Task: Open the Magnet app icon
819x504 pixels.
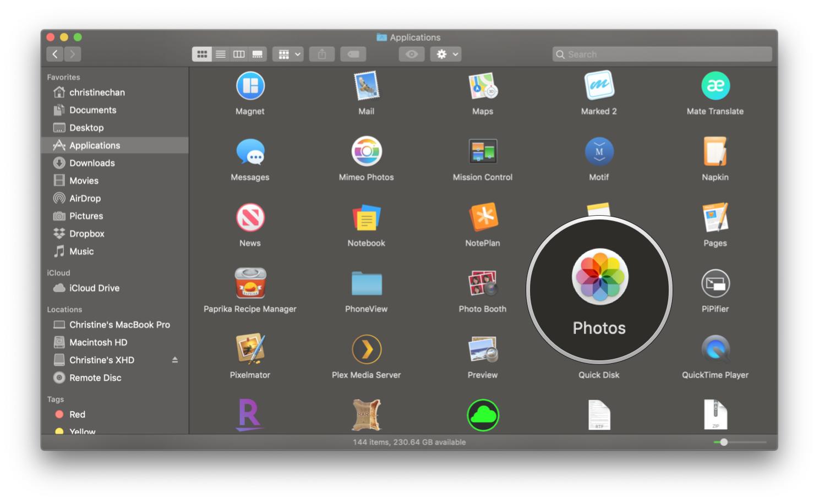Action: point(250,86)
